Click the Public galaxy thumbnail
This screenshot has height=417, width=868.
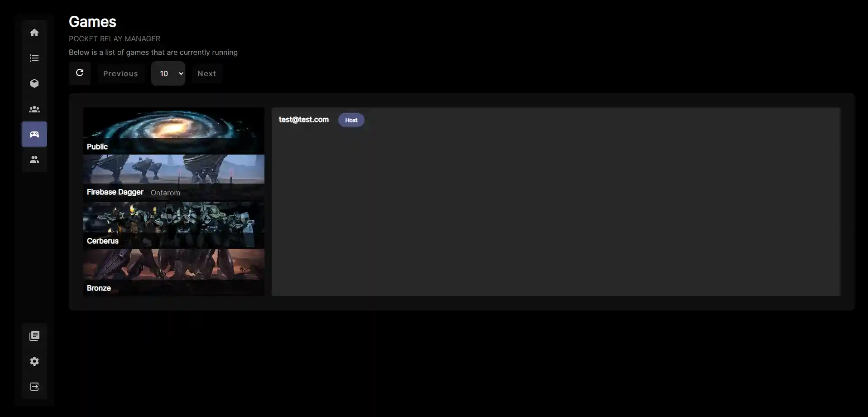click(x=174, y=131)
